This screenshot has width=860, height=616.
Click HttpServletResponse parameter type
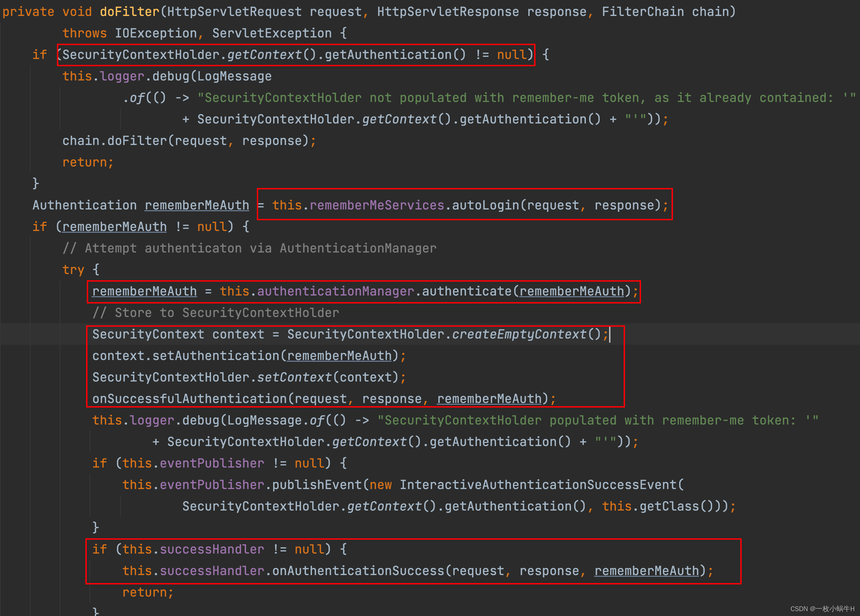click(x=448, y=12)
